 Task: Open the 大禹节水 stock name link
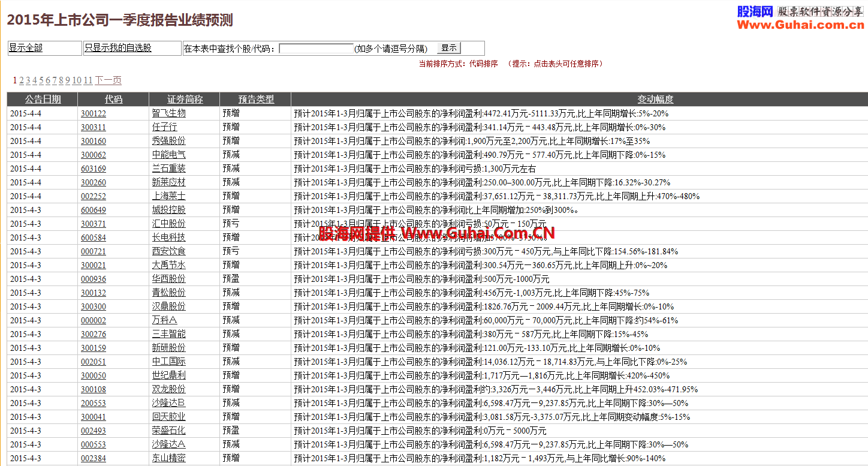[169, 265]
